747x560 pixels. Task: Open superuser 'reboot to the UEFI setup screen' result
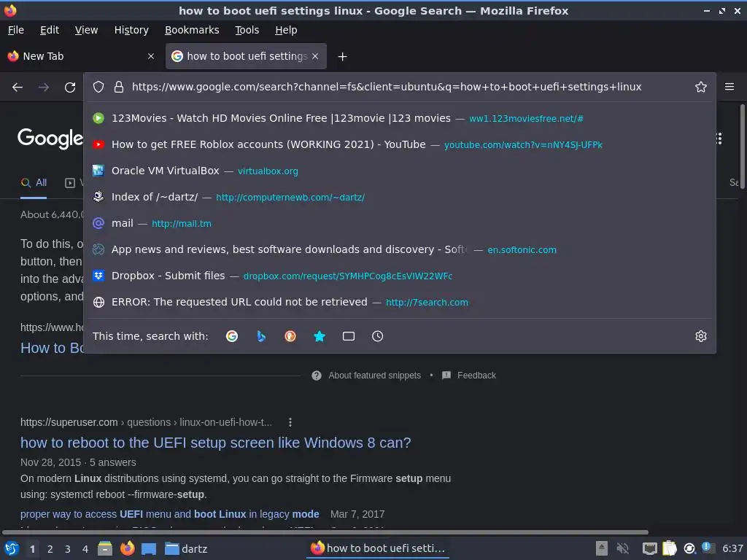pos(215,443)
